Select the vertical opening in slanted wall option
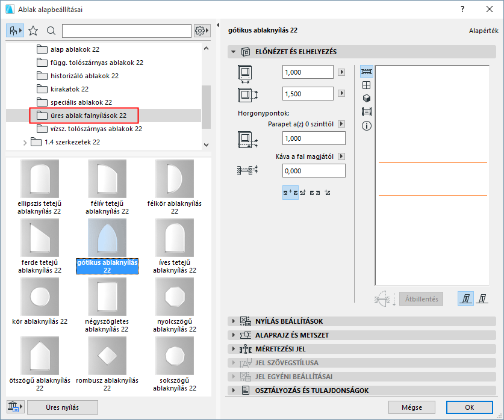Screen dimensions: 504x420 [x=482, y=299]
